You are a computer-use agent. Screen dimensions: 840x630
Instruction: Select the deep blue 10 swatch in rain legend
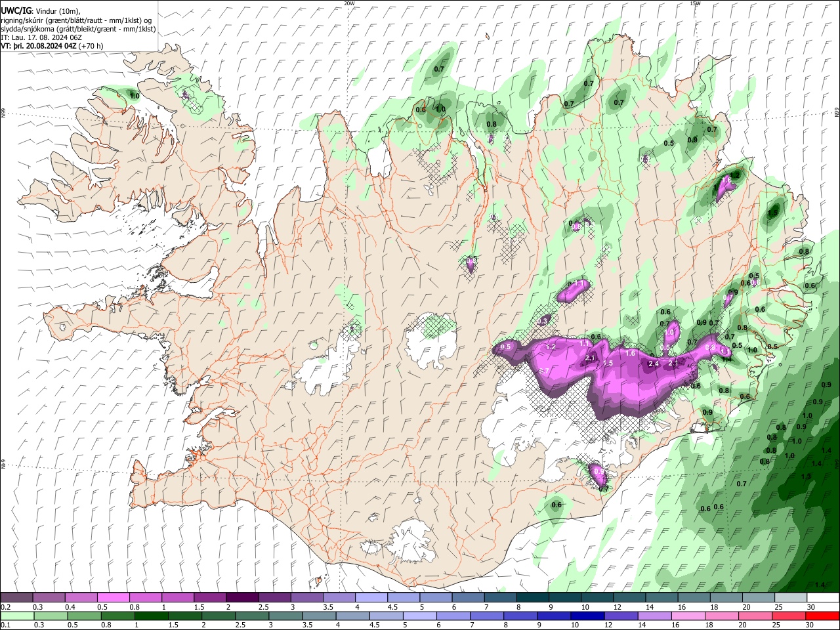pos(587,616)
